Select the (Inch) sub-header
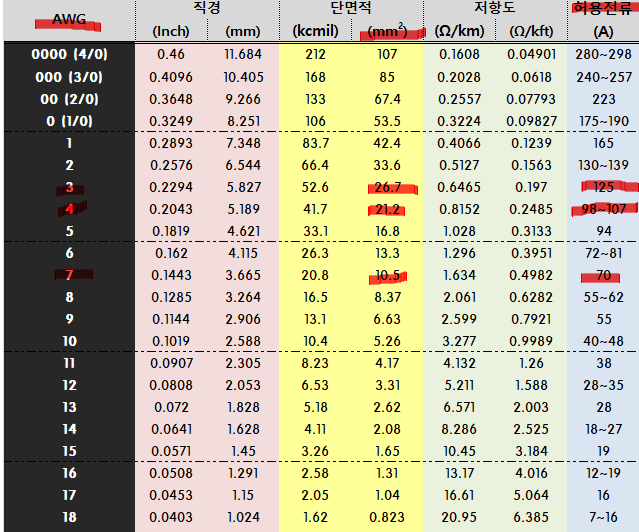639x532 pixels. coord(171,31)
